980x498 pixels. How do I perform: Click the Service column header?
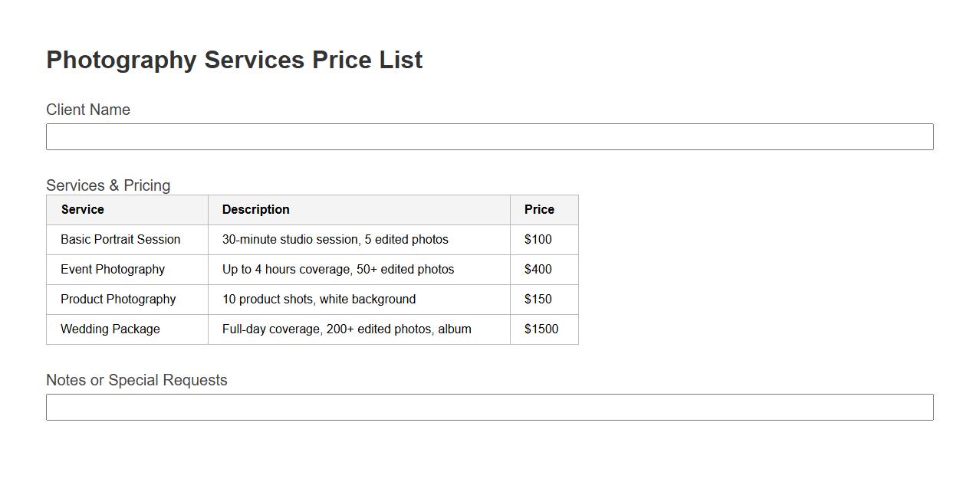[83, 210]
